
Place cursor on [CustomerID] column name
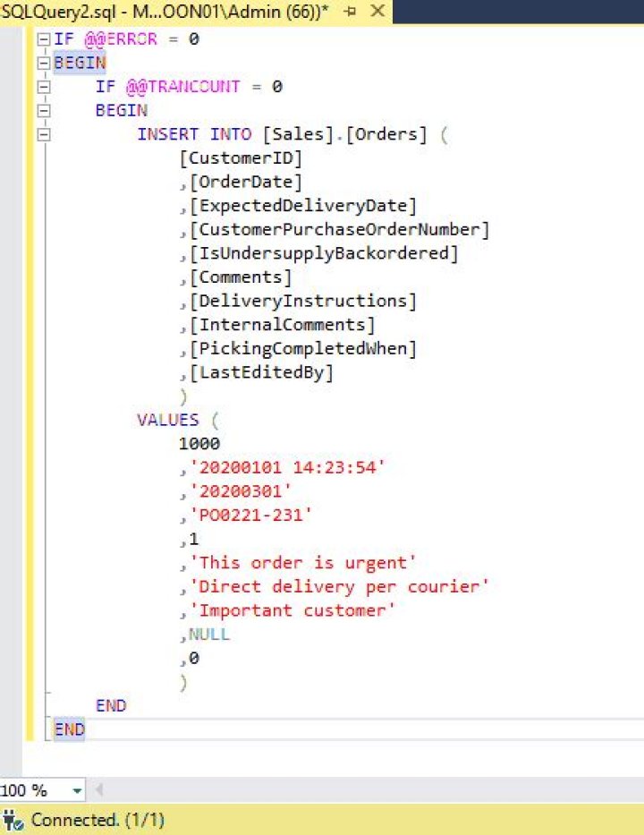(x=241, y=158)
